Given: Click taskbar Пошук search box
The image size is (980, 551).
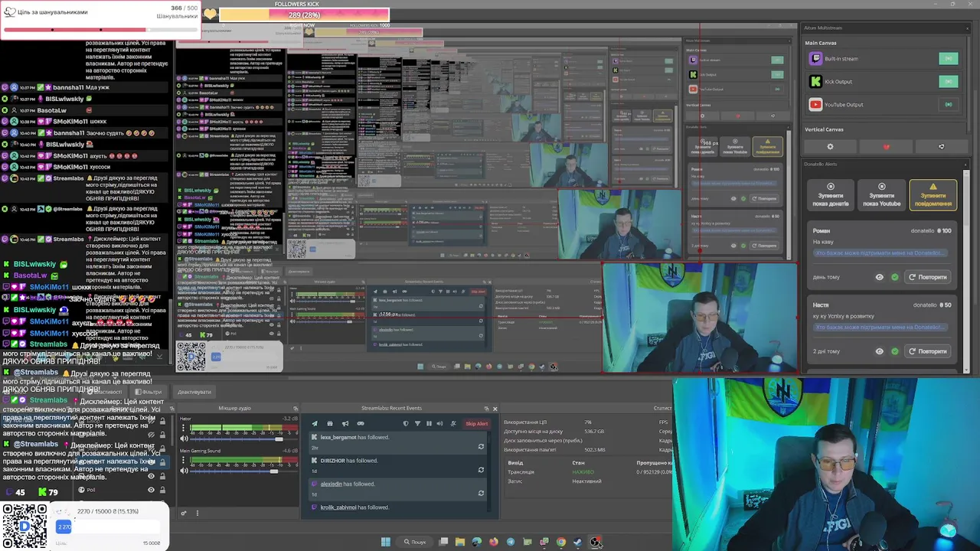Looking at the screenshot, I should pyautogui.click(x=415, y=542).
